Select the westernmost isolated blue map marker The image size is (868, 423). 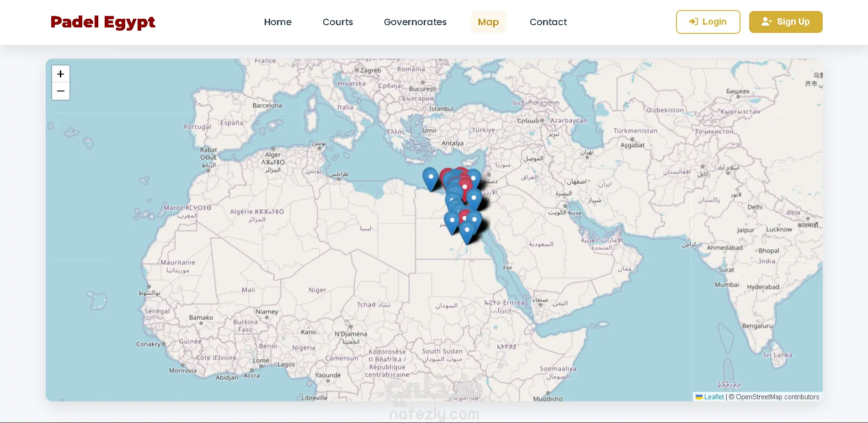(431, 179)
